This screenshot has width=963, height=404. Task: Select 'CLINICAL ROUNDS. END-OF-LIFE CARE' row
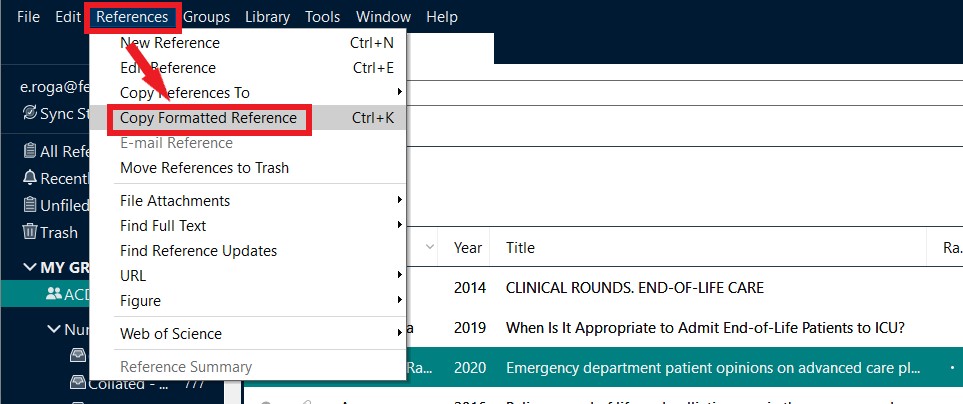click(x=634, y=287)
